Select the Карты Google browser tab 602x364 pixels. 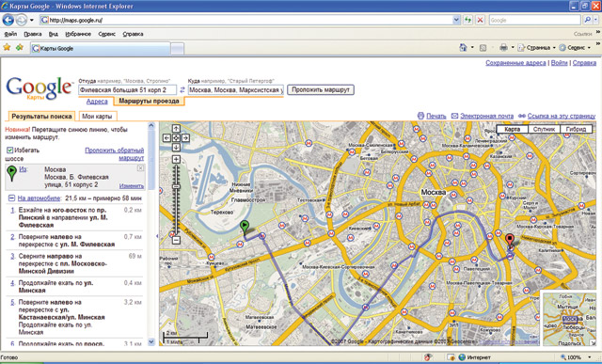click(x=101, y=48)
